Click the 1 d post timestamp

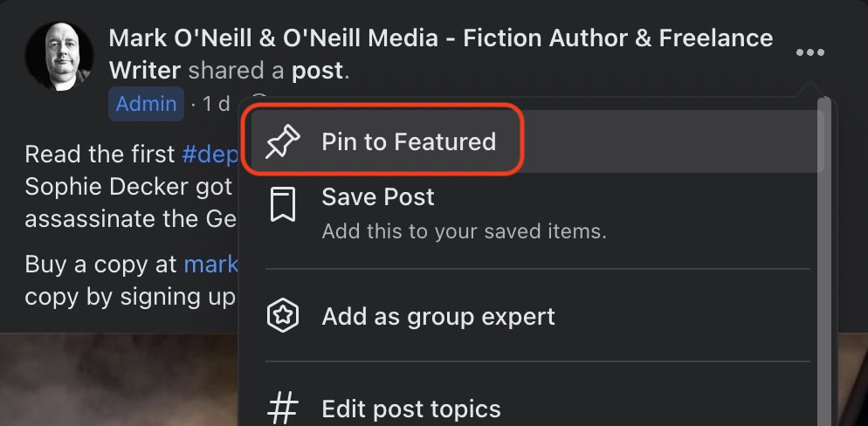215,104
